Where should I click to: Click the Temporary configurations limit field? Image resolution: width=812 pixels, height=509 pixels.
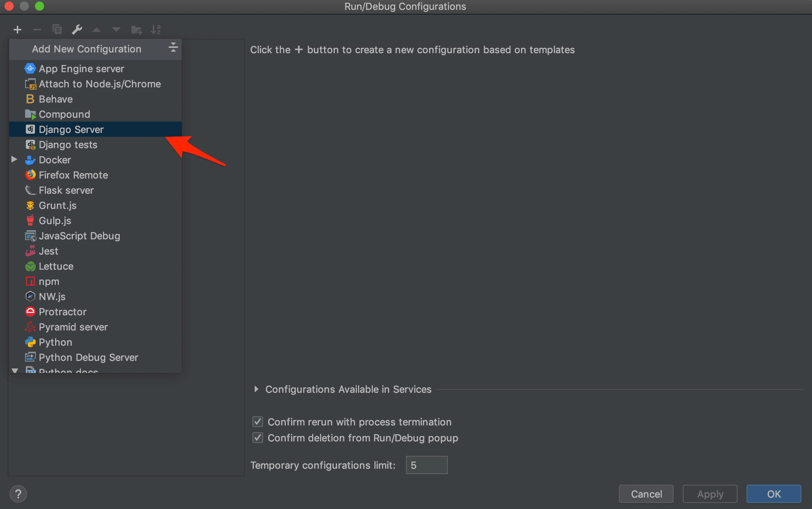(427, 465)
